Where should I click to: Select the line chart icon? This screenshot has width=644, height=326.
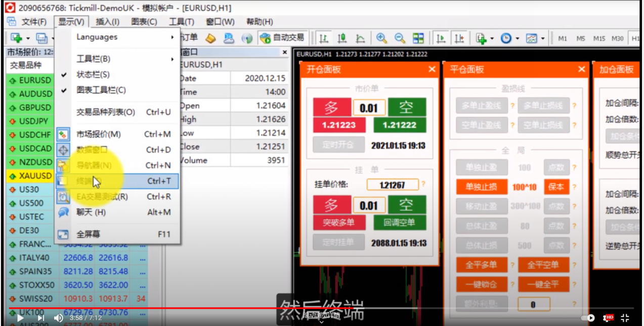pyautogui.click(x=360, y=38)
